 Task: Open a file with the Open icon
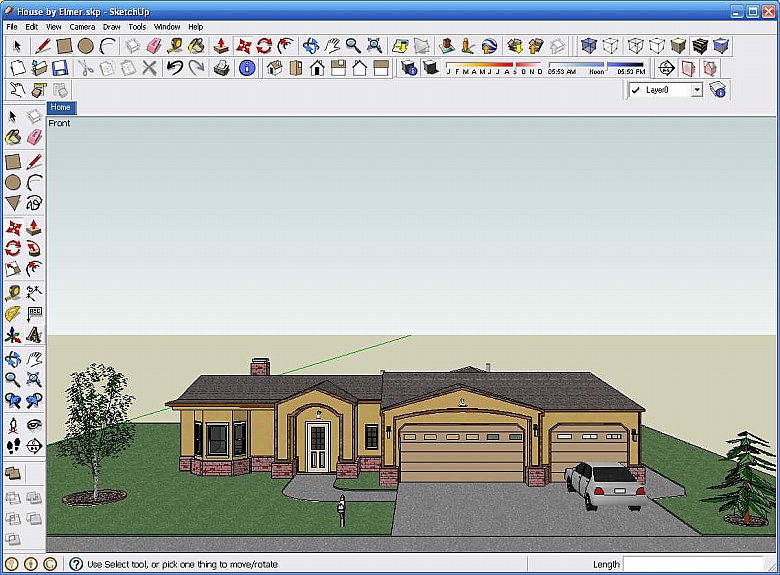(39, 68)
